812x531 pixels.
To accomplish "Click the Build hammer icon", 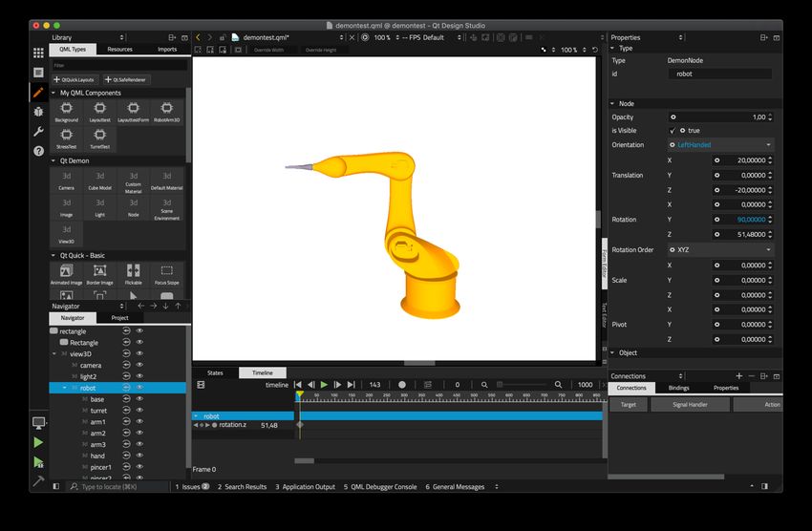I will click(38, 480).
